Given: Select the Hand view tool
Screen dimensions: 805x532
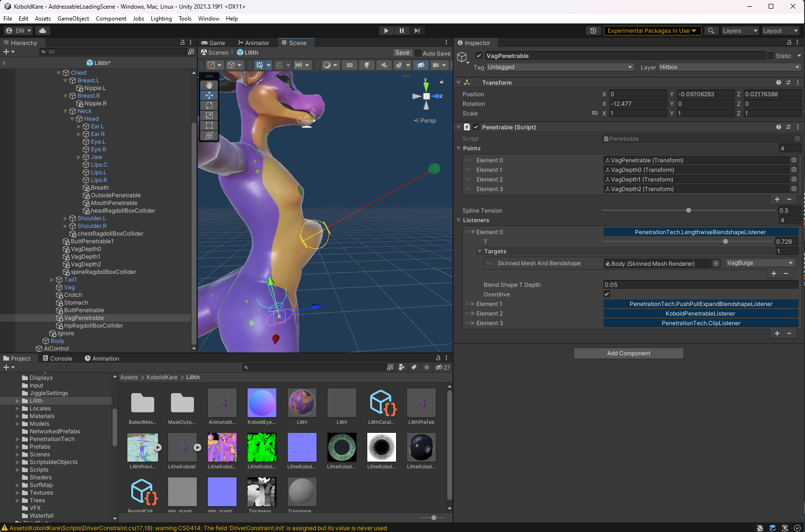Looking at the screenshot, I should pos(209,85).
